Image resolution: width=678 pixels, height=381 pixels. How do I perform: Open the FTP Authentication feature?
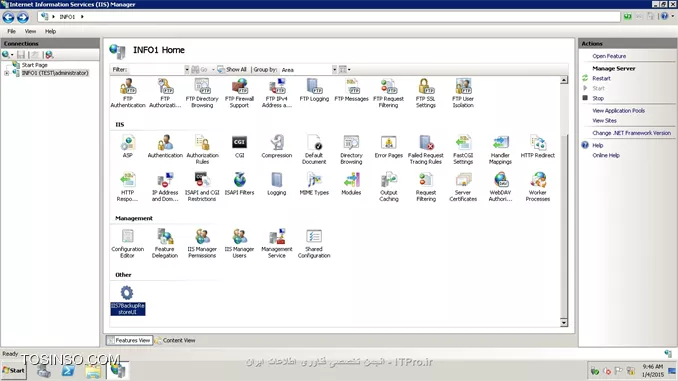(x=128, y=93)
